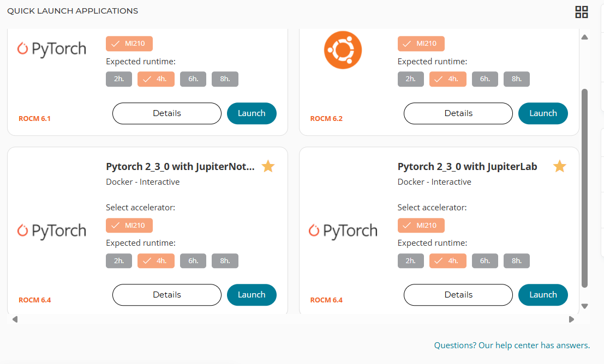Select 8h. runtime in ROCM 6.2 card
Image resolution: width=604 pixels, height=364 pixels.
click(x=517, y=79)
